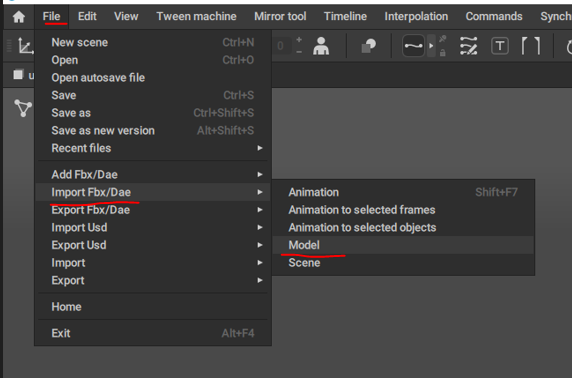
Task: Select Animation in the Import Fbx/Dae submenu
Action: pyautogui.click(x=403, y=192)
